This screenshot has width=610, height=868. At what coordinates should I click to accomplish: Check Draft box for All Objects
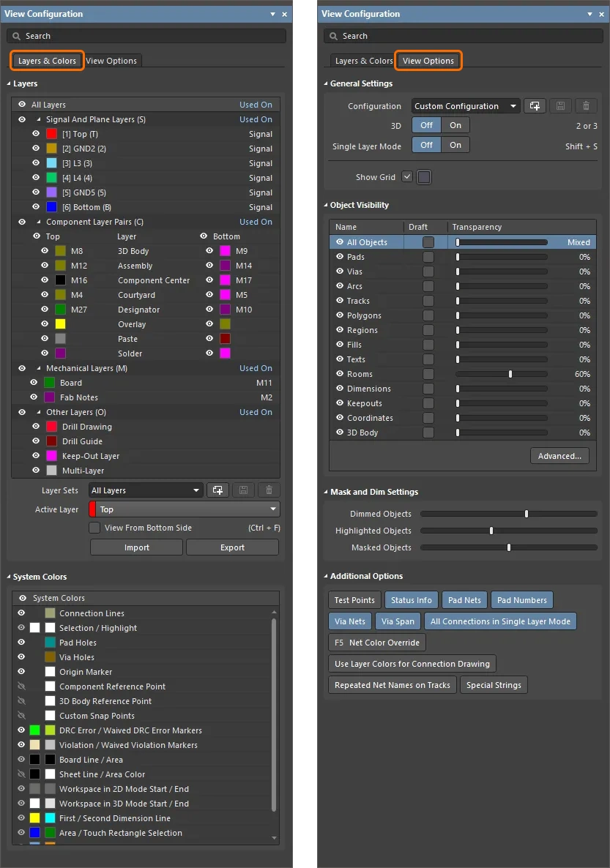(428, 242)
